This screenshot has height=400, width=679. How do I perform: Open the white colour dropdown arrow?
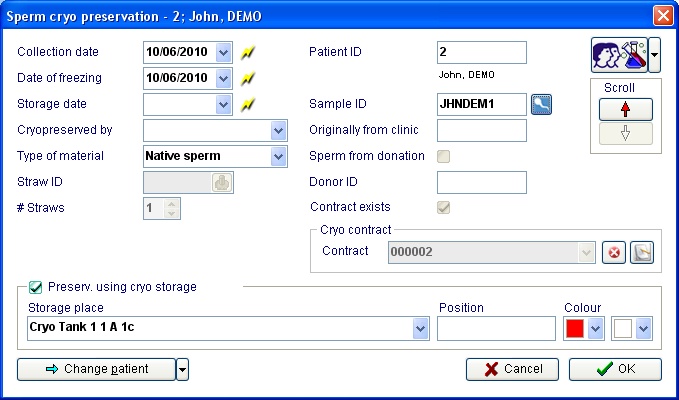coord(644,329)
